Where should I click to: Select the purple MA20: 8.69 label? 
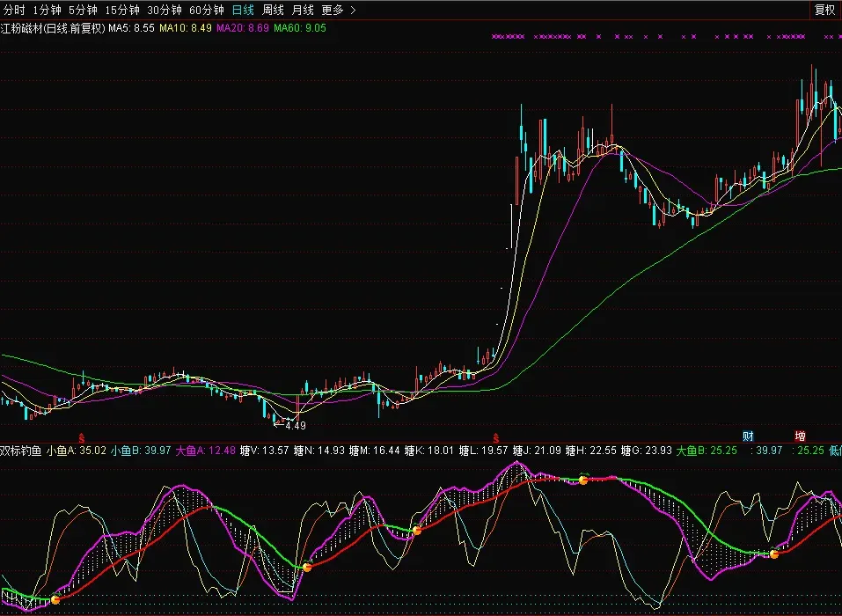point(242,28)
